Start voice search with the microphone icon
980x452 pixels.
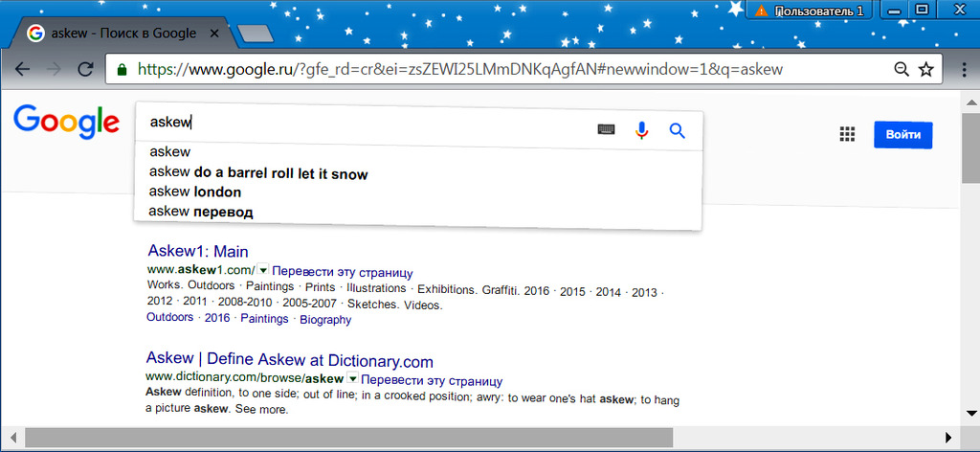[641, 130]
